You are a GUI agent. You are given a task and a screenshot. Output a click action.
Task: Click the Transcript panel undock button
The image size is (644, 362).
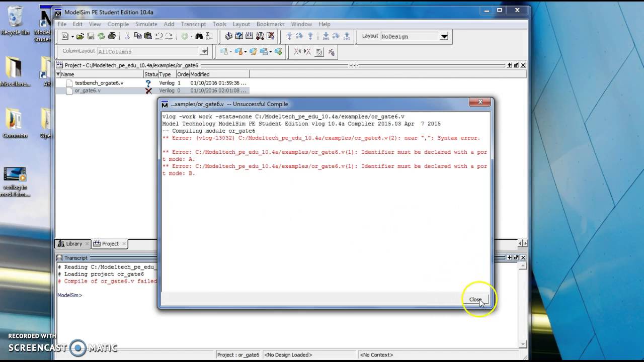click(x=516, y=257)
